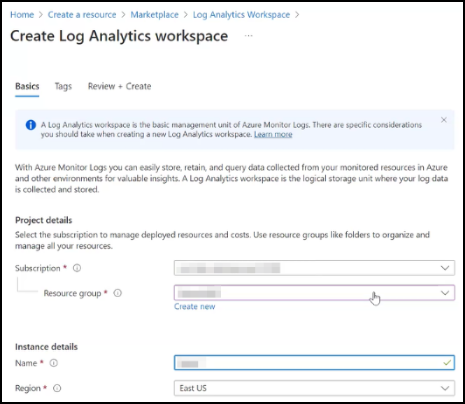Show Region info tooltip icon
465x404 pixels.
[57, 388]
